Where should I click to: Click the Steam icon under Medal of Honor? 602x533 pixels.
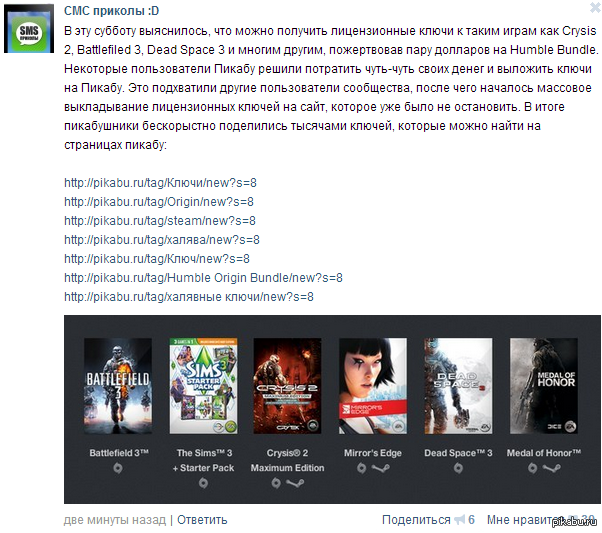pyautogui.click(x=552, y=468)
